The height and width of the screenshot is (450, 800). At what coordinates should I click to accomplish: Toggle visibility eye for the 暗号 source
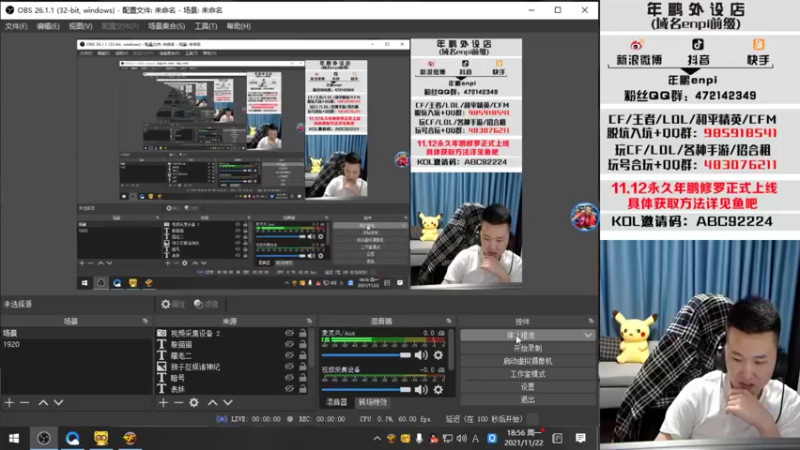[x=289, y=378]
